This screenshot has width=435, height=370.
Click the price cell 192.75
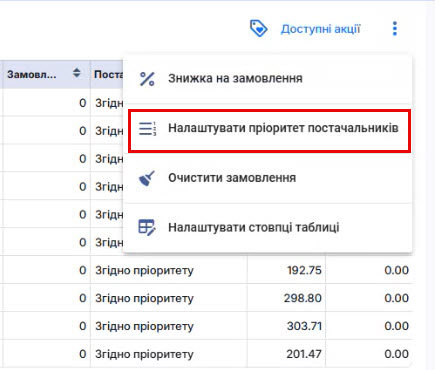(286, 270)
